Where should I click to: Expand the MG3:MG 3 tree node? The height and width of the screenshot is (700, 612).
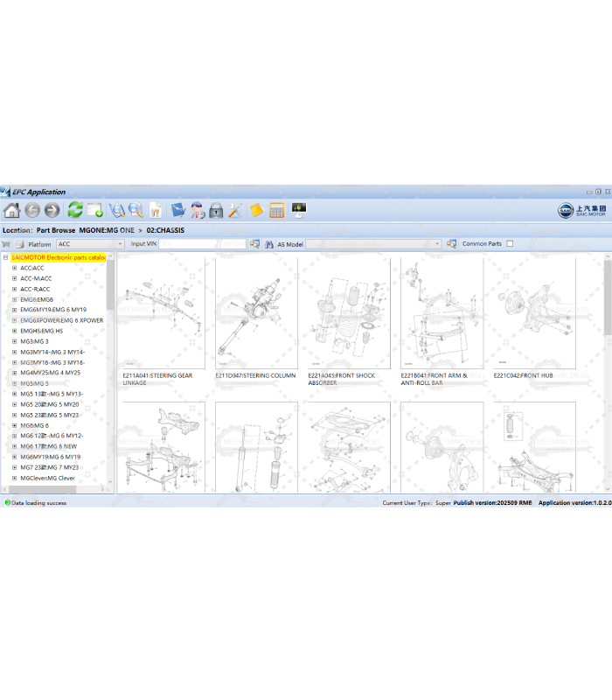[14, 341]
